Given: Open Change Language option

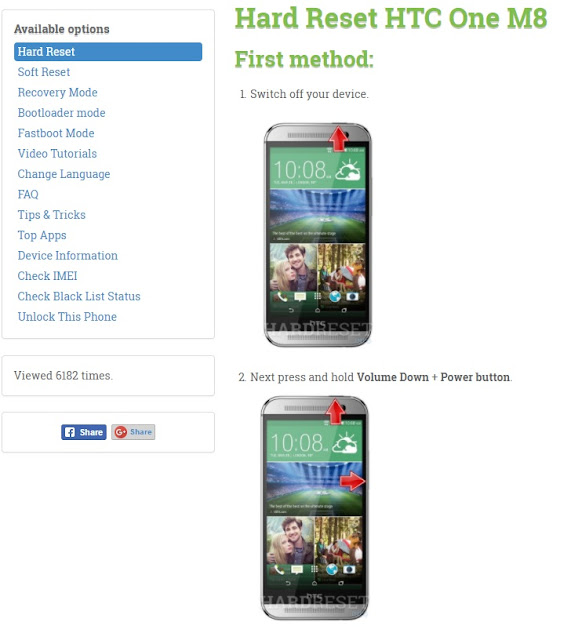Looking at the screenshot, I should point(64,174).
